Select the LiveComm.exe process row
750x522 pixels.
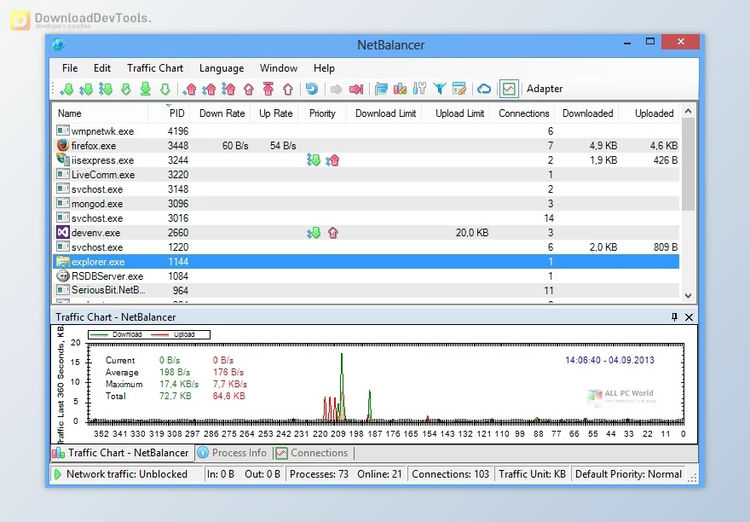point(366,175)
